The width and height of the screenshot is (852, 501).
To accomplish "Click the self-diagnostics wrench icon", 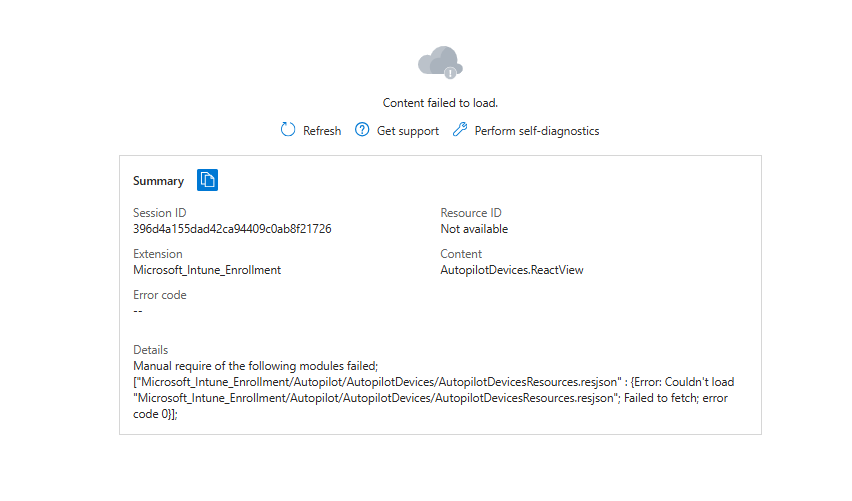I will click(x=460, y=130).
